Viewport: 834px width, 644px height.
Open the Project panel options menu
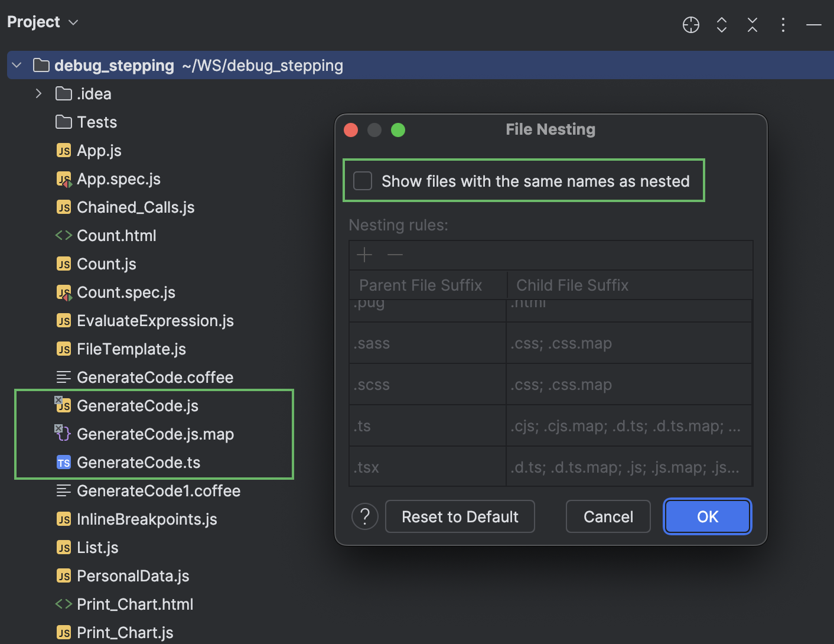pyautogui.click(x=783, y=25)
